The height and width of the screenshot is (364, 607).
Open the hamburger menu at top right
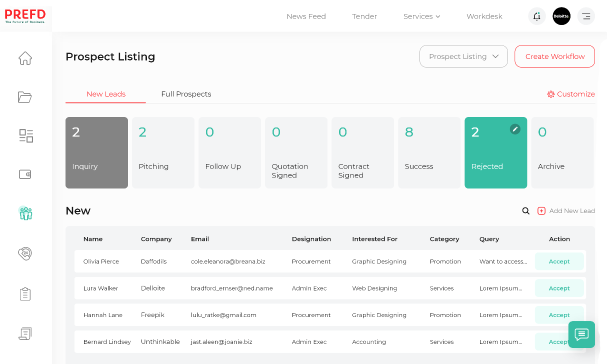[x=586, y=16]
